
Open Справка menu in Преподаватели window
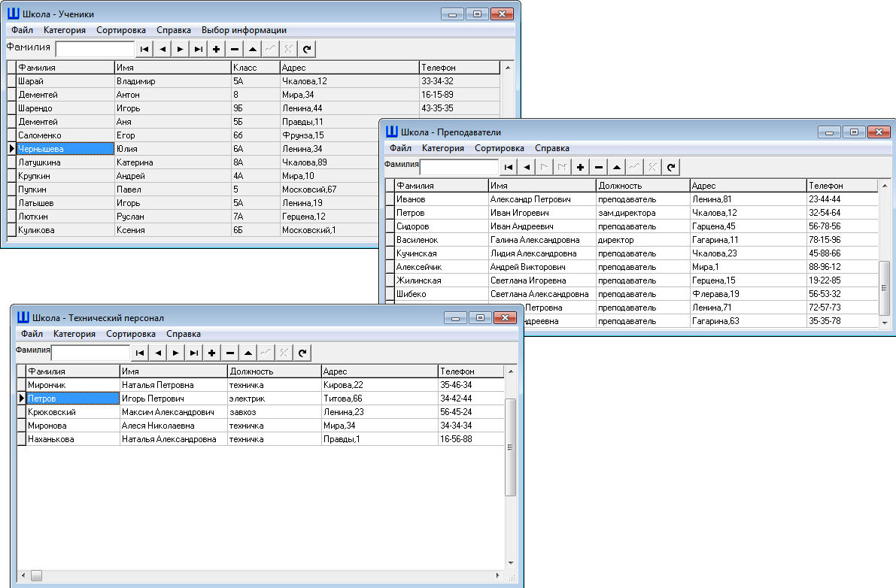pyautogui.click(x=552, y=148)
